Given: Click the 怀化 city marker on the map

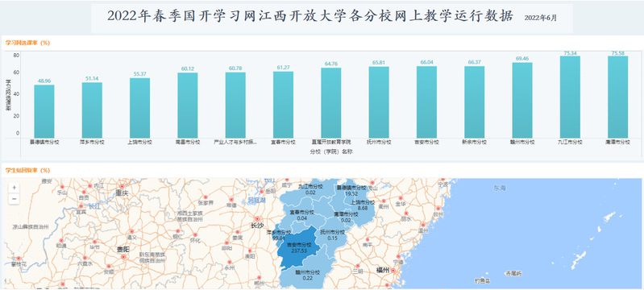Looking at the screenshot, I should [x=195, y=235].
